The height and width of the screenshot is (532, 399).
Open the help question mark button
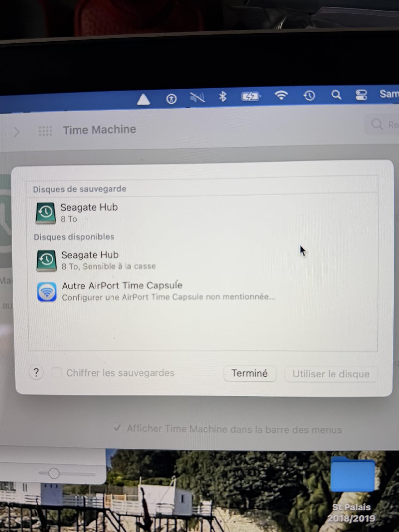(x=36, y=372)
